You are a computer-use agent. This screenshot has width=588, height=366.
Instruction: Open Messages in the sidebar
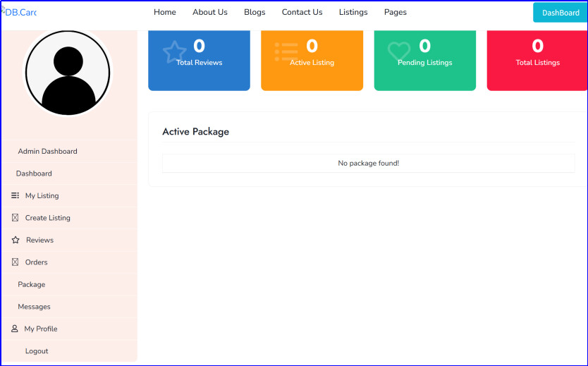(34, 306)
